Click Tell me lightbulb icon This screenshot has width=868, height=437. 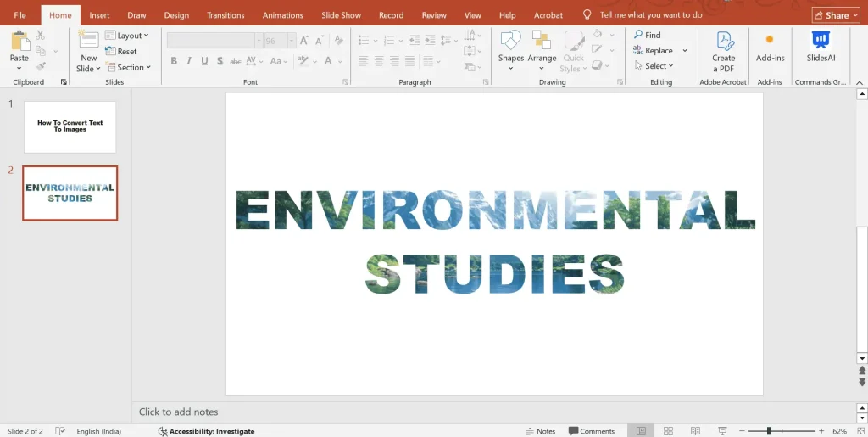(x=587, y=15)
